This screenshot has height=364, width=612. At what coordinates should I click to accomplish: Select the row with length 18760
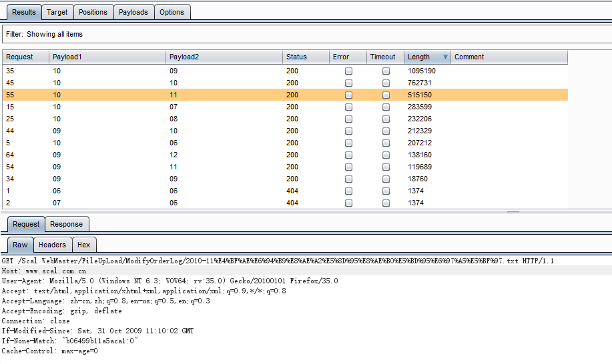[x=285, y=179]
